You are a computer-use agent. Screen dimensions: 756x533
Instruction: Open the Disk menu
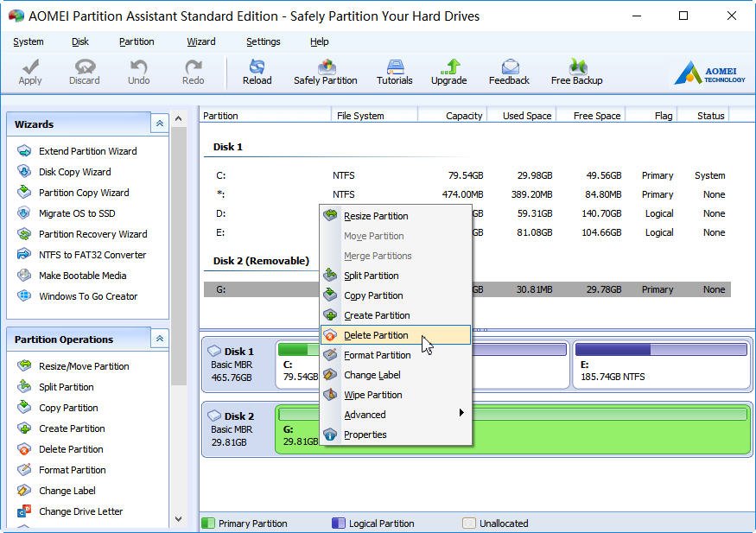[x=80, y=42]
